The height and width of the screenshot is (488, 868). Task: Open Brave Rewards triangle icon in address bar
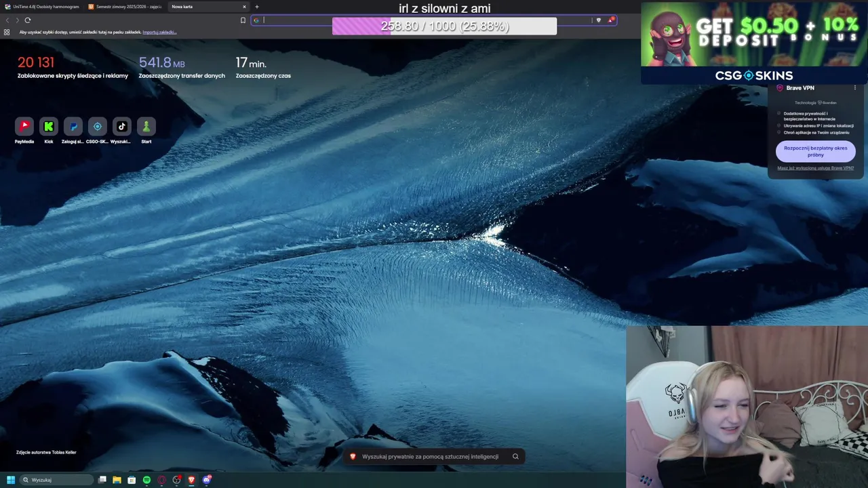point(611,20)
